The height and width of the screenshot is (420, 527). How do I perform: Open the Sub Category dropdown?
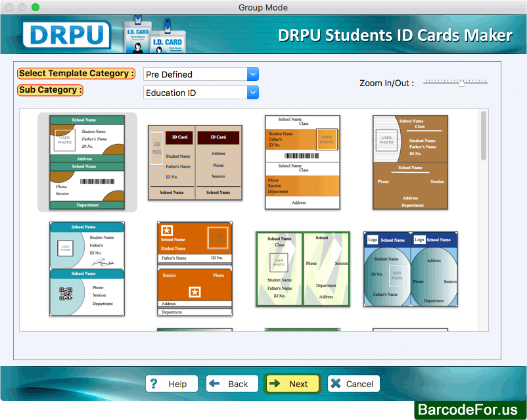[200, 93]
